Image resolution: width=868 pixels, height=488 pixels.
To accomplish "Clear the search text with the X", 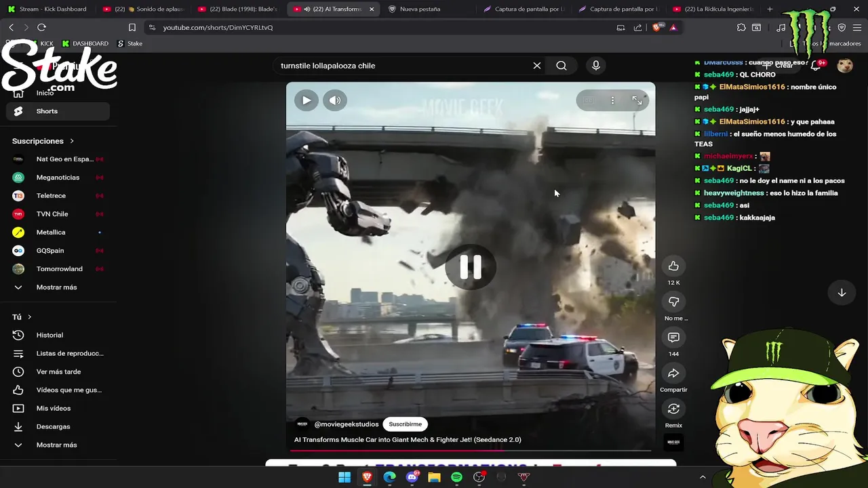I will [x=537, y=66].
